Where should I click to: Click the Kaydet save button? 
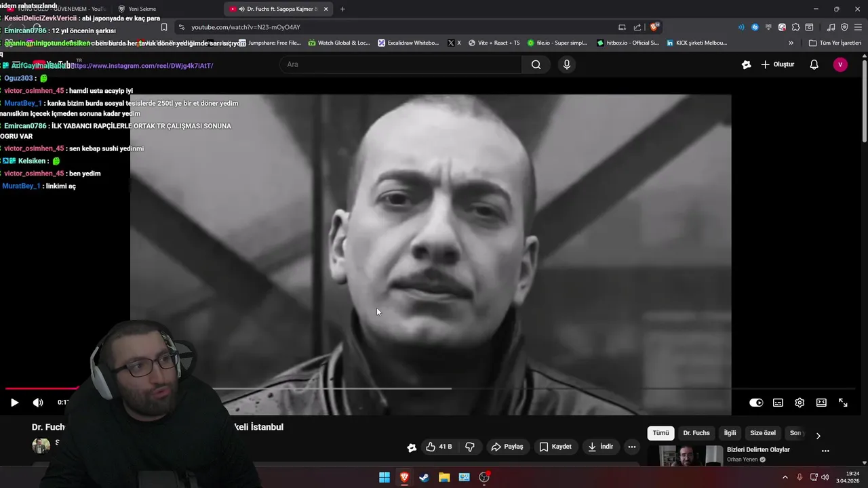(x=556, y=447)
